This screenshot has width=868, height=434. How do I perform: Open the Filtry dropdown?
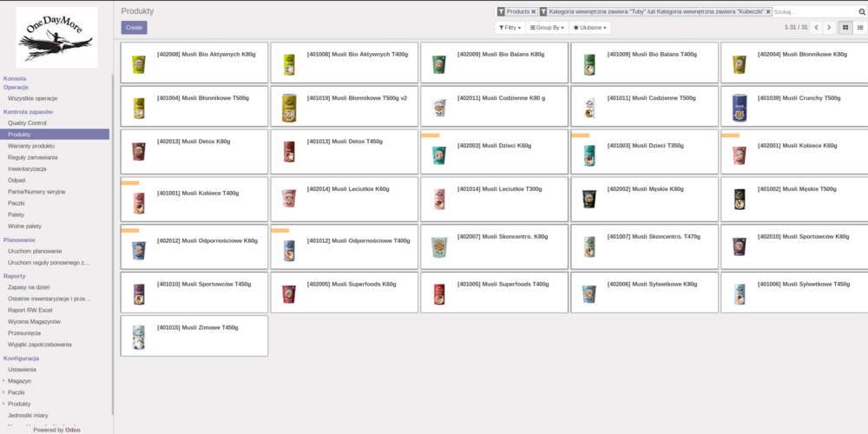pyautogui.click(x=510, y=28)
